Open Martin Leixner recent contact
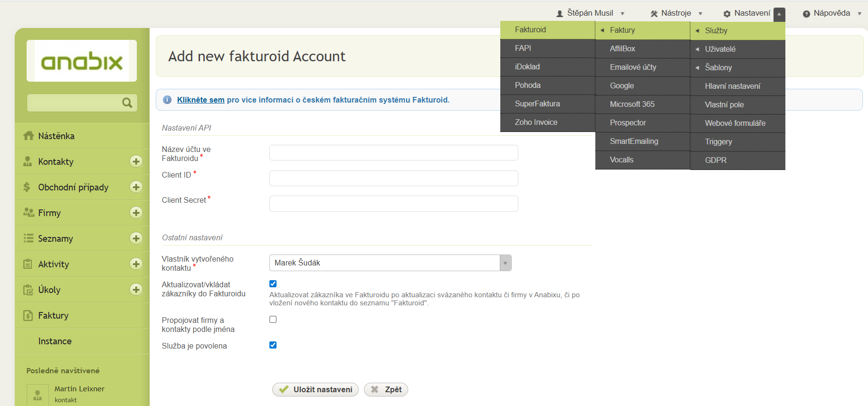Screen dimensions: 868x406 point(79,389)
